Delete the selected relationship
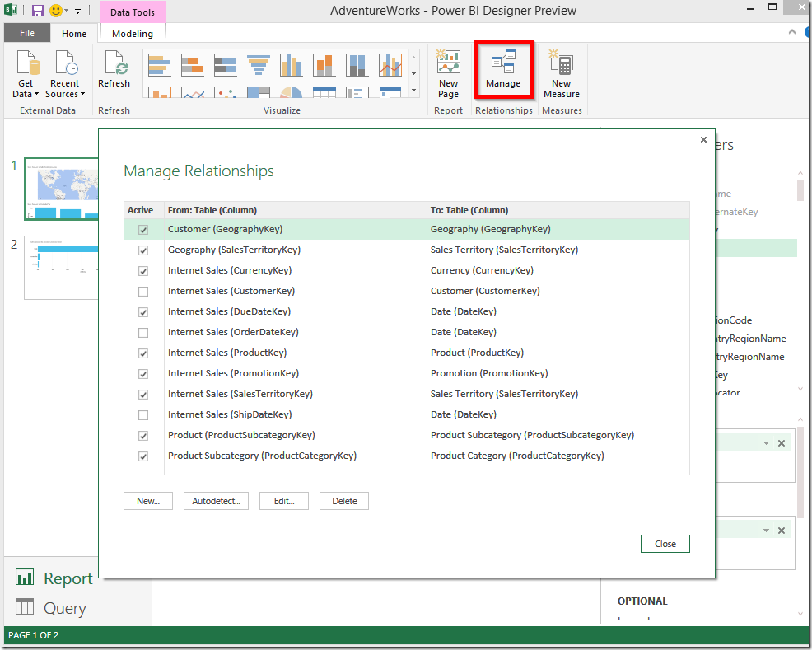 (344, 501)
